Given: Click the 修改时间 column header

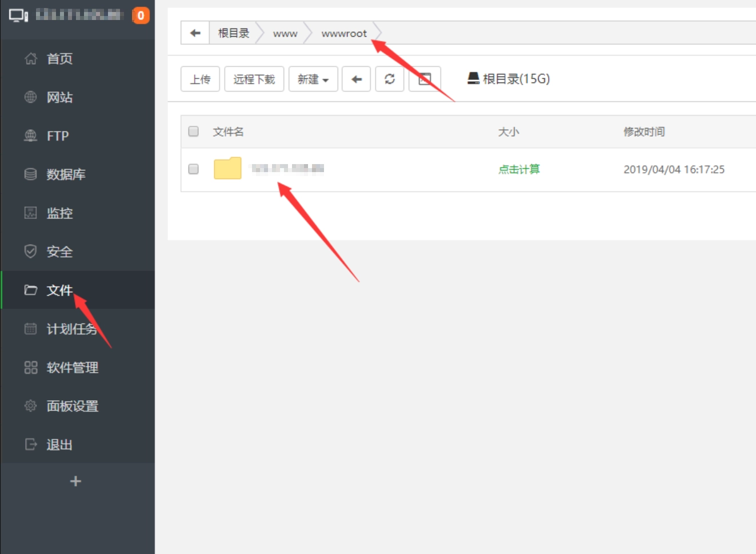Looking at the screenshot, I should (644, 131).
